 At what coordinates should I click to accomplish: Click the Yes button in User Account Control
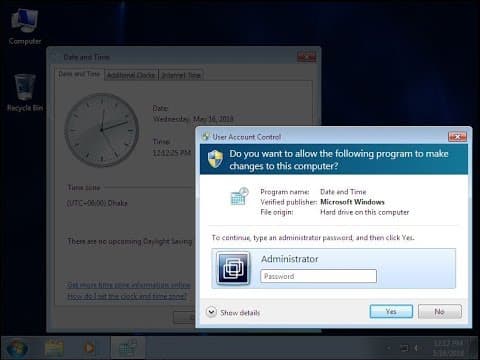(x=391, y=312)
